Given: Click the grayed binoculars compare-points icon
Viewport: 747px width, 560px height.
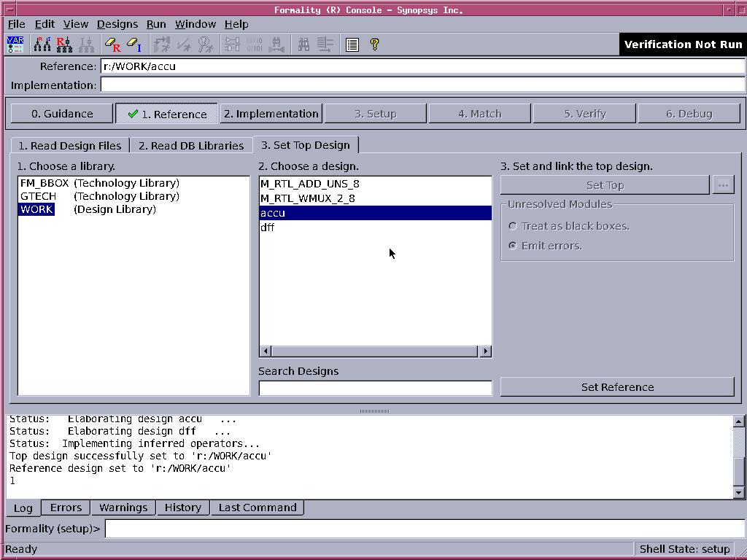Looking at the screenshot, I should [276, 44].
